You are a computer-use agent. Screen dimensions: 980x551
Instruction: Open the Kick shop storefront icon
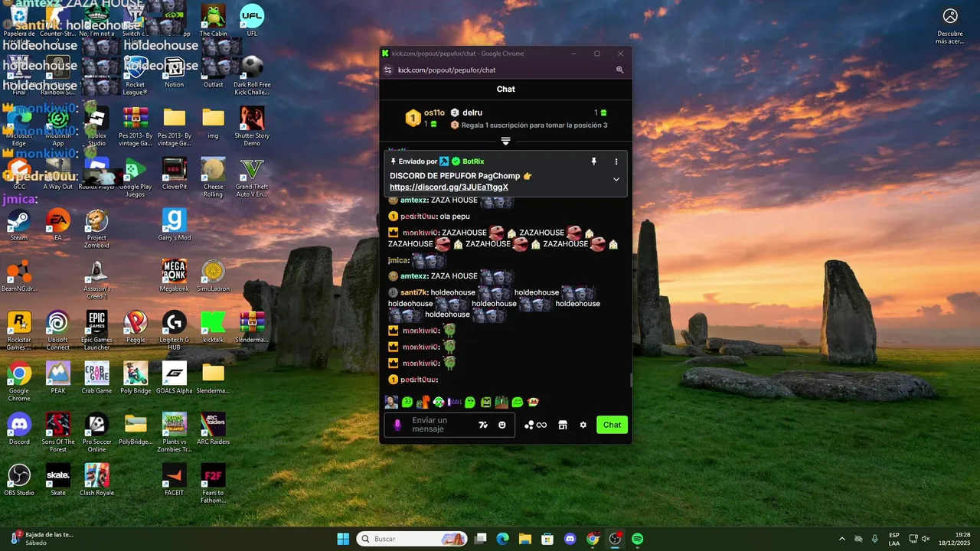tap(563, 425)
